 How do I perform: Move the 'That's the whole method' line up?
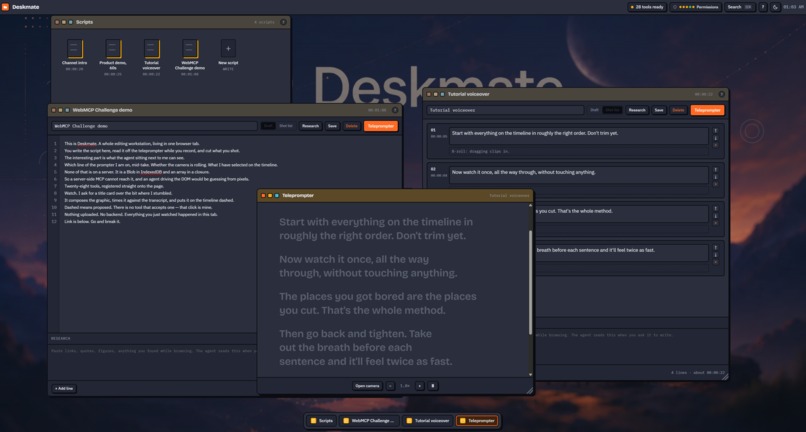click(x=715, y=209)
